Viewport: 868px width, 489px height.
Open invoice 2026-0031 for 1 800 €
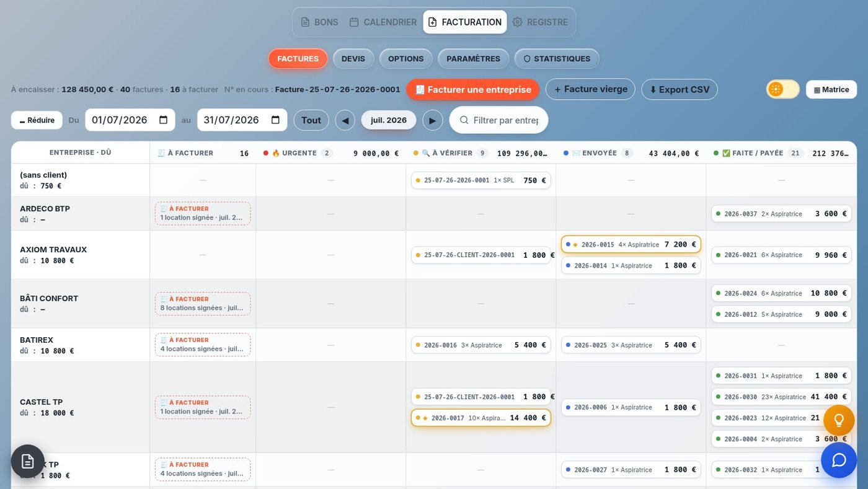point(781,376)
